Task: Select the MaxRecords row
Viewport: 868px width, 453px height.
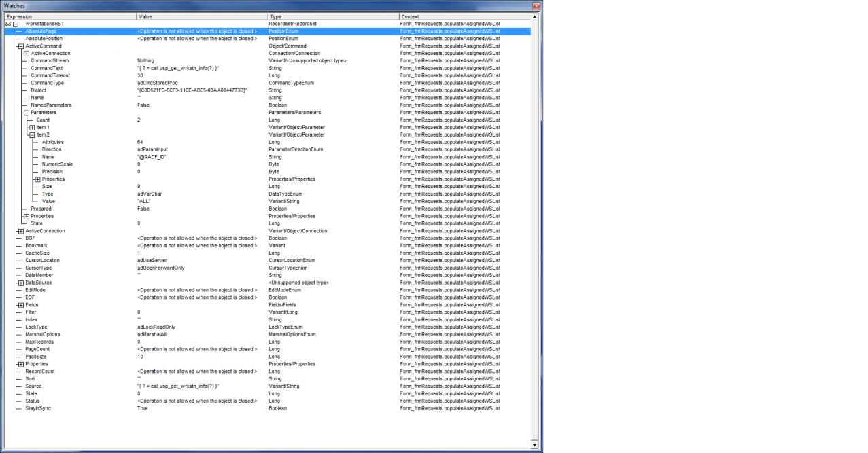Action: pyautogui.click(x=267, y=342)
